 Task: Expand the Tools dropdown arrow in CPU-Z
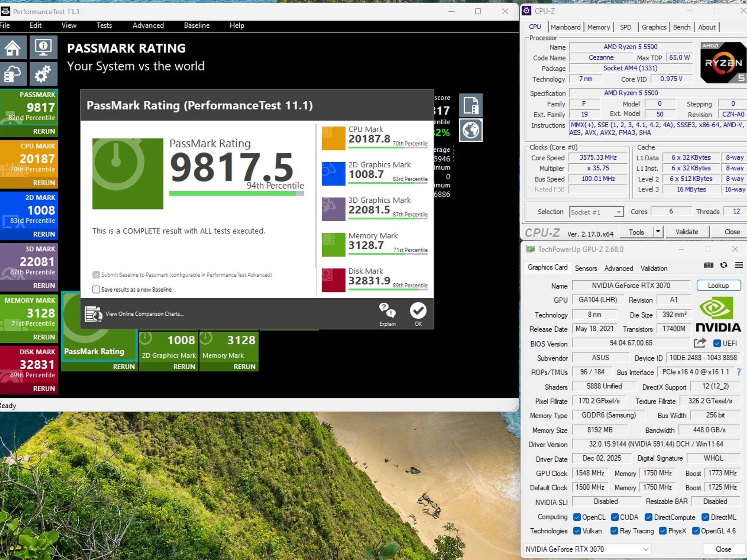point(658,232)
